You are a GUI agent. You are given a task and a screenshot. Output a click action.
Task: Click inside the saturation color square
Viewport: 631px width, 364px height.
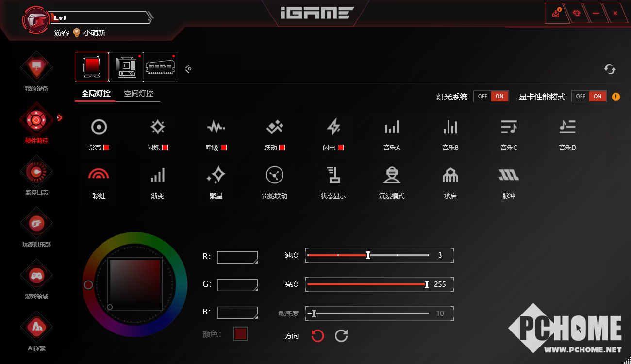[135, 284]
